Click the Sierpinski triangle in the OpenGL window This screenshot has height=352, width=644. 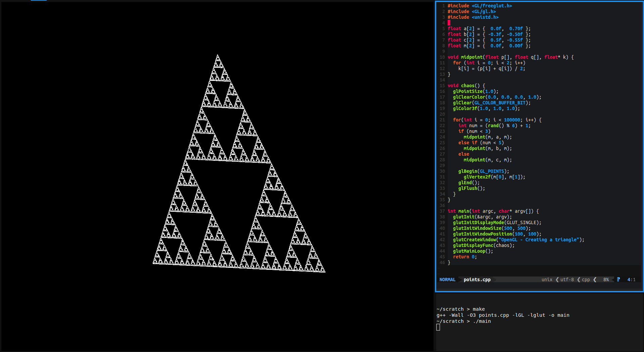239,163
